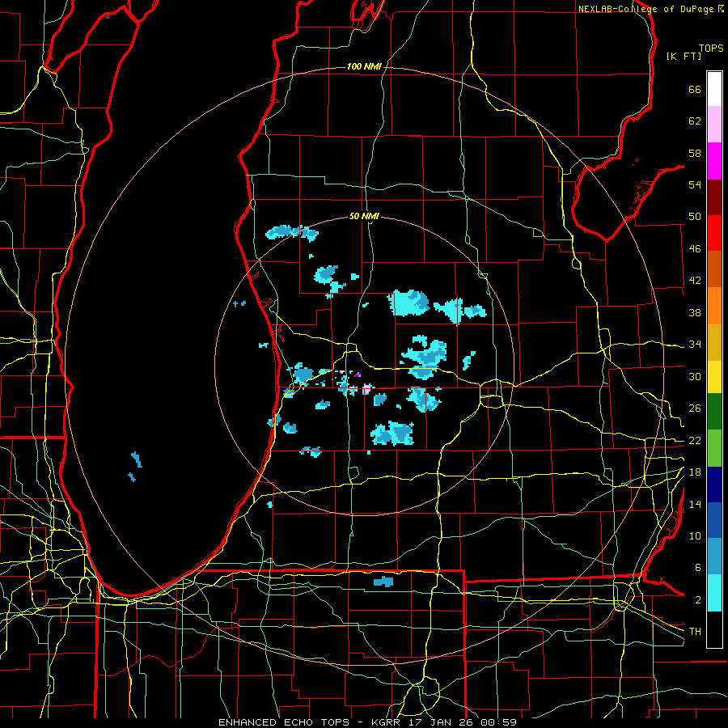Click the "26" legend value

(695, 408)
